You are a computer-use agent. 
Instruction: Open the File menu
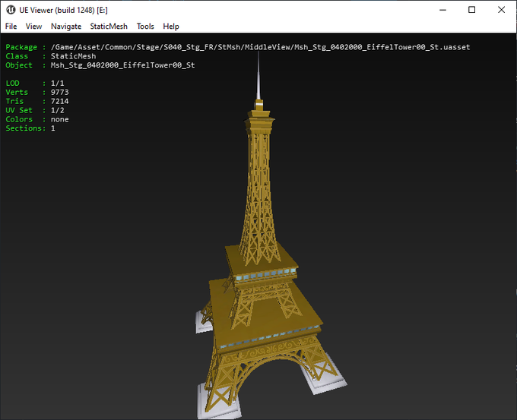11,26
